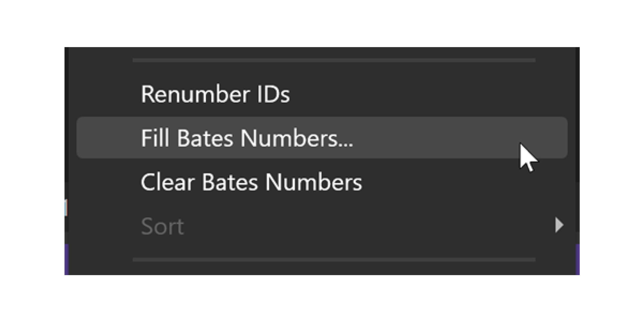Click the Sort label text
644x322 pixels.
click(163, 226)
